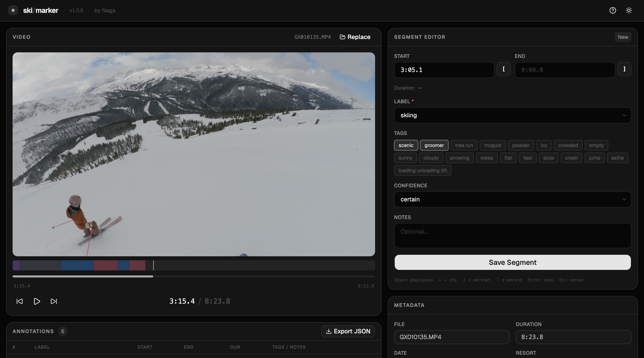Toggle light mode with the sun icon
The height and width of the screenshot is (358, 644).
(x=629, y=10)
